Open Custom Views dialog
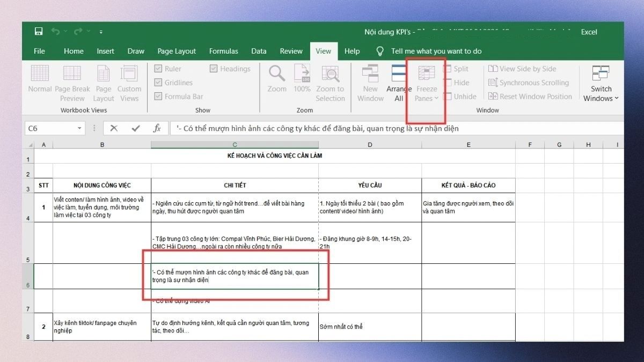Viewport: 644px width, 362px height. tap(129, 83)
